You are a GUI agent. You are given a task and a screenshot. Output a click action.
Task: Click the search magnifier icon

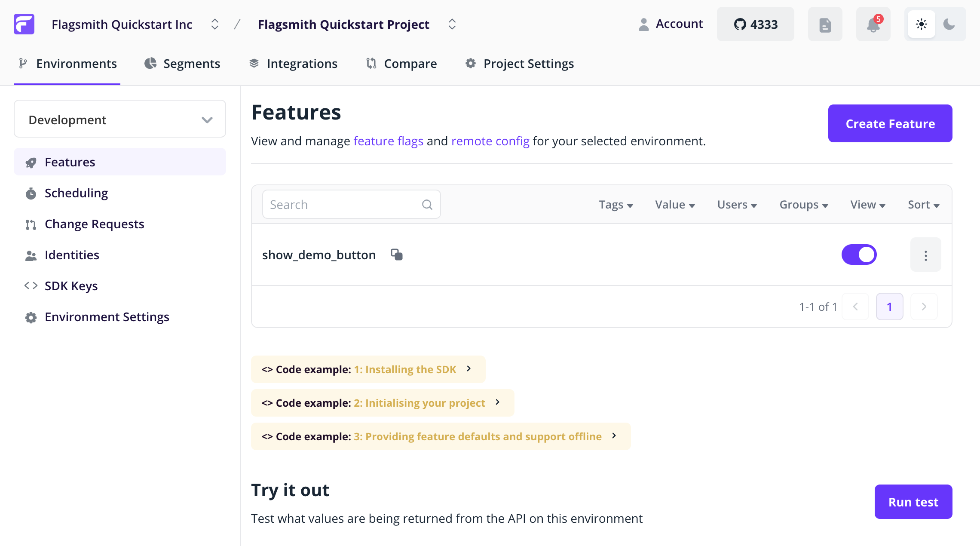[x=427, y=205]
